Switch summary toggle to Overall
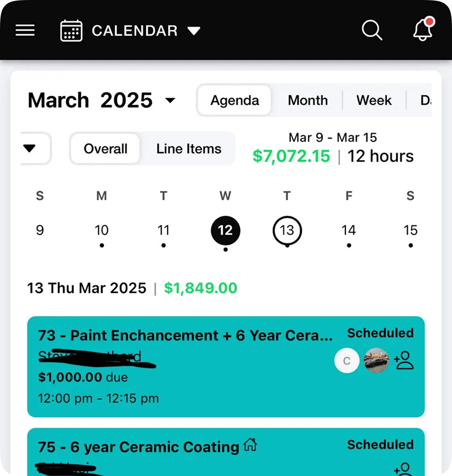452x476 pixels. pos(105,149)
